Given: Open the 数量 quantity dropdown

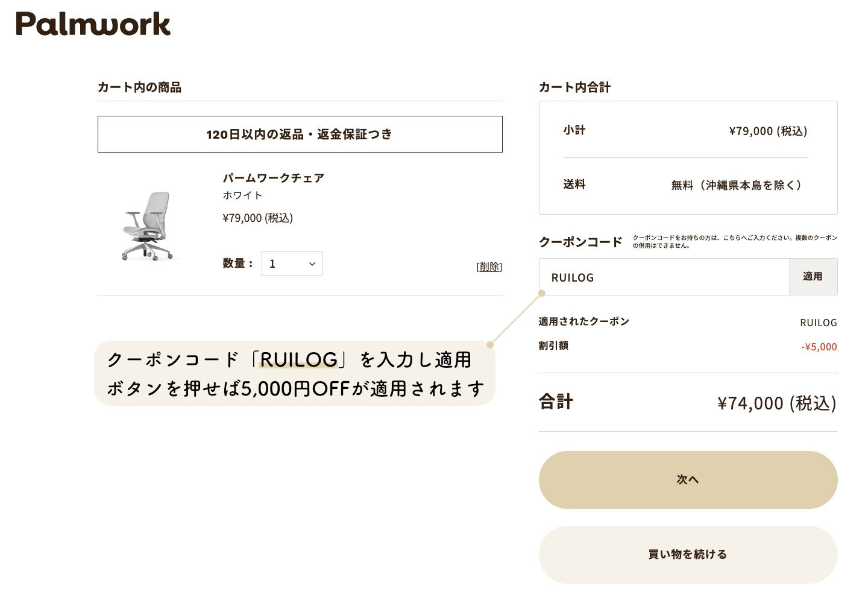Looking at the screenshot, I should 292,263.
